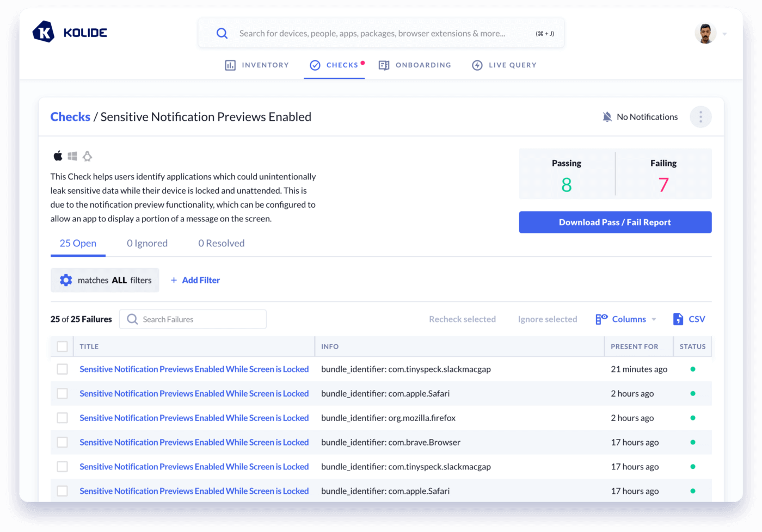This screenshot has width=762, height=532.
Task: Toggle the select-all checkbox in table header
Action: [x=63, y=347]
